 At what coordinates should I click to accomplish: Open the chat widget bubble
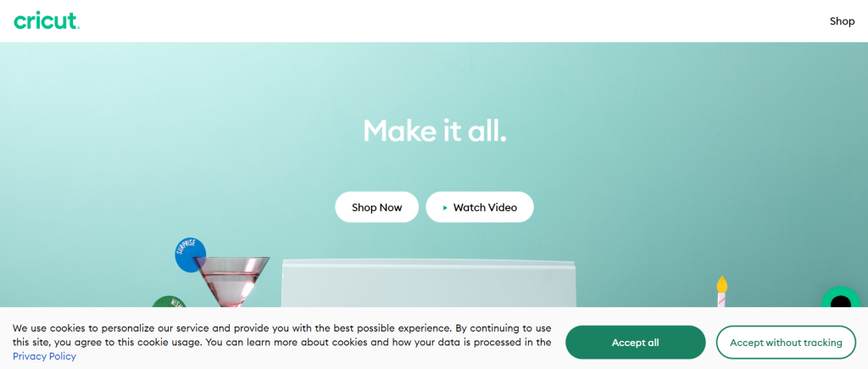click(x=841, y=302)
